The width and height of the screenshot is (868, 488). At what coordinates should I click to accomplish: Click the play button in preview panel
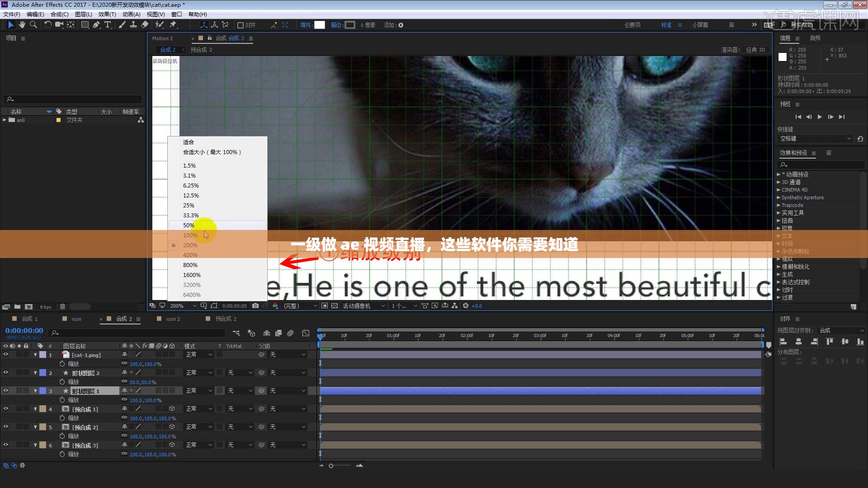[820, 117]
